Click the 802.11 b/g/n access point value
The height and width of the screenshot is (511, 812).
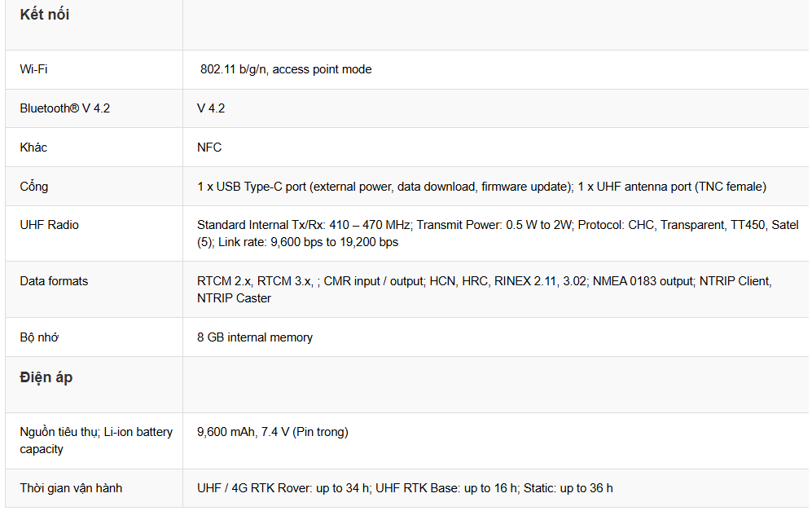coord(286,69)
